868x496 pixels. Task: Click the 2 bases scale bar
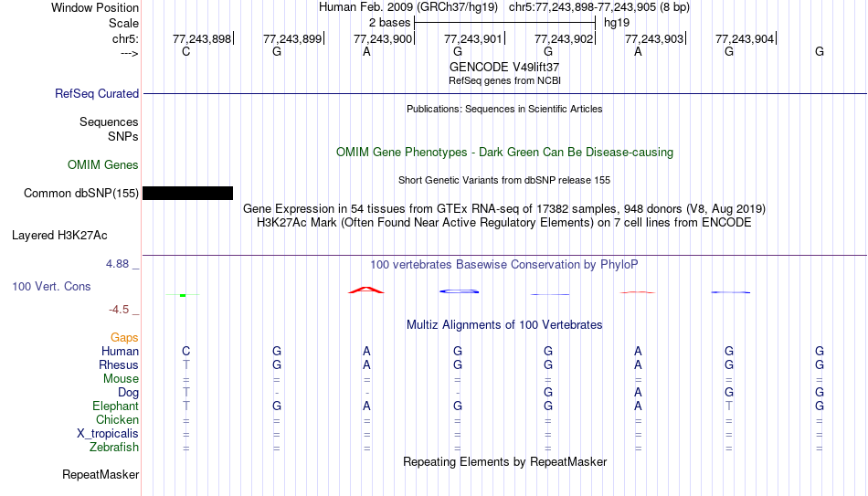click(x=505, y=23)
